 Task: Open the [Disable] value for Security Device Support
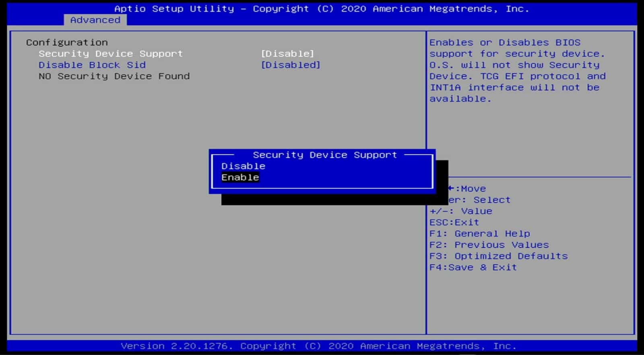pyautogui.click(x=287, y=54)
